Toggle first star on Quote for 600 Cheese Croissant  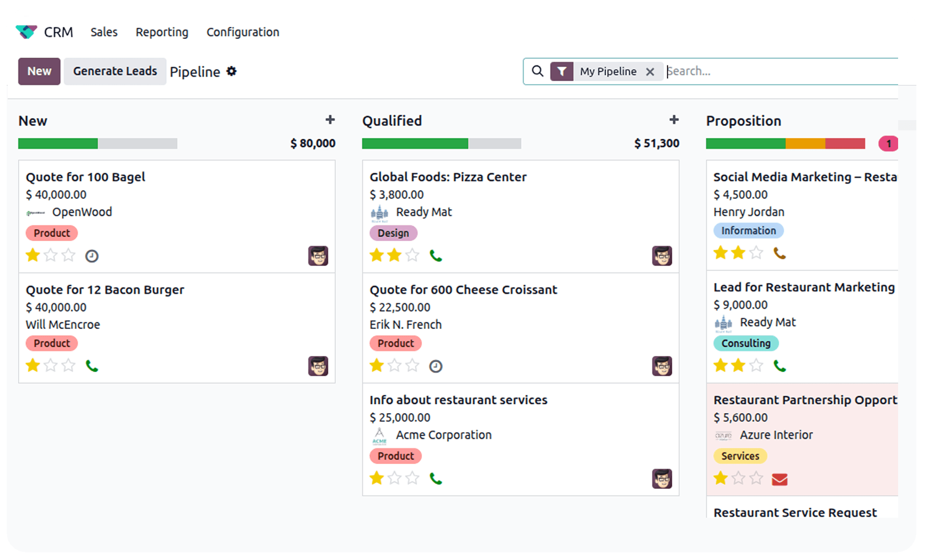coord(377,366)
